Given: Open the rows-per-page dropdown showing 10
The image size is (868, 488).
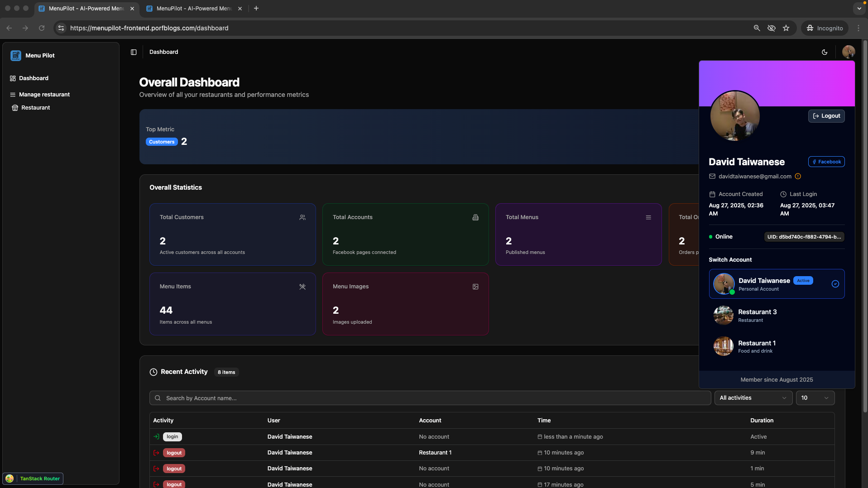Looking at the screenshot, I should click(x=815, y=398).
